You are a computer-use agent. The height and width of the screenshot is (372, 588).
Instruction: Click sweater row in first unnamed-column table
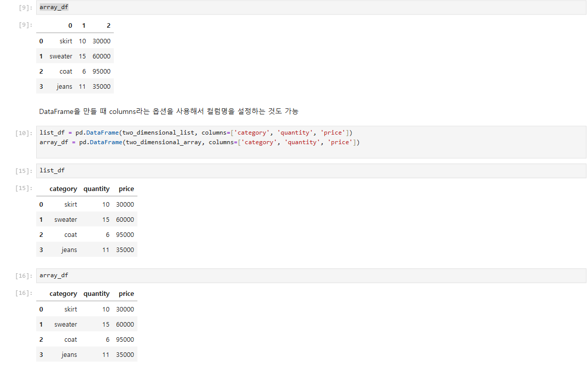point(75,56)
